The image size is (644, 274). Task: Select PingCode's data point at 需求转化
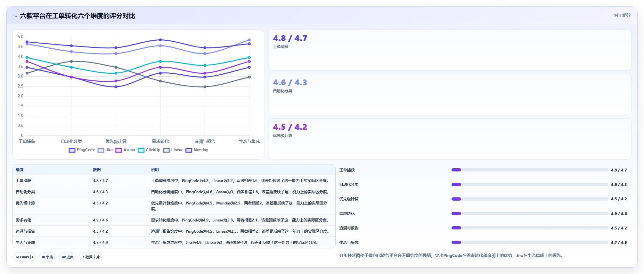click(x=160, y=40)
